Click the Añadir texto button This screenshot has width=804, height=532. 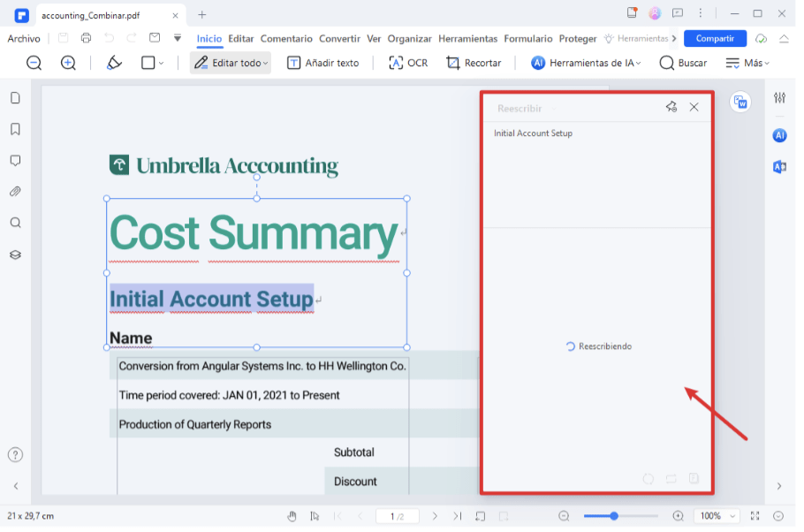323,63
